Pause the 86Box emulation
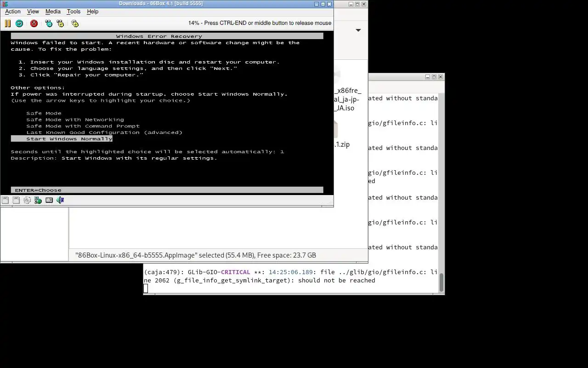This screenshot has height=368, width=588. pos(8,23)
